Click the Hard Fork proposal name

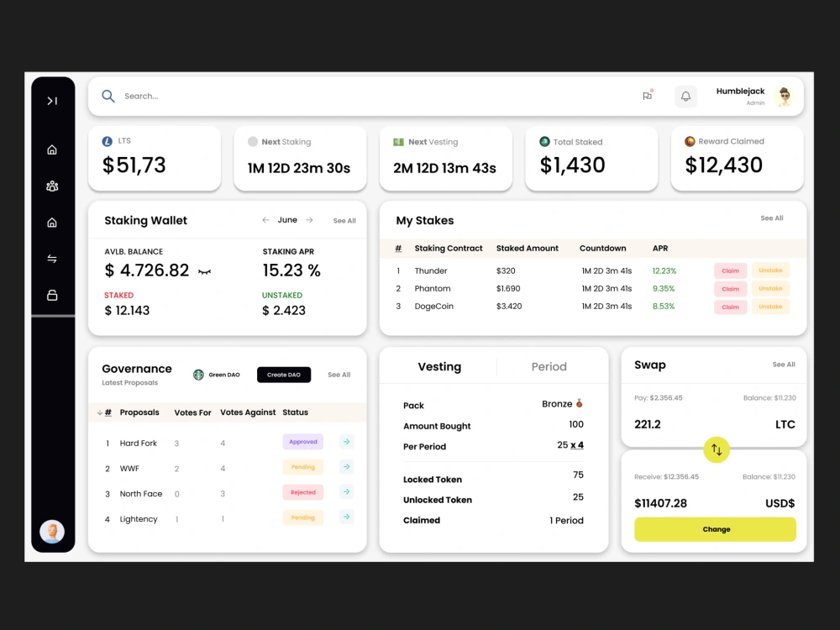[x=139, y=443]
